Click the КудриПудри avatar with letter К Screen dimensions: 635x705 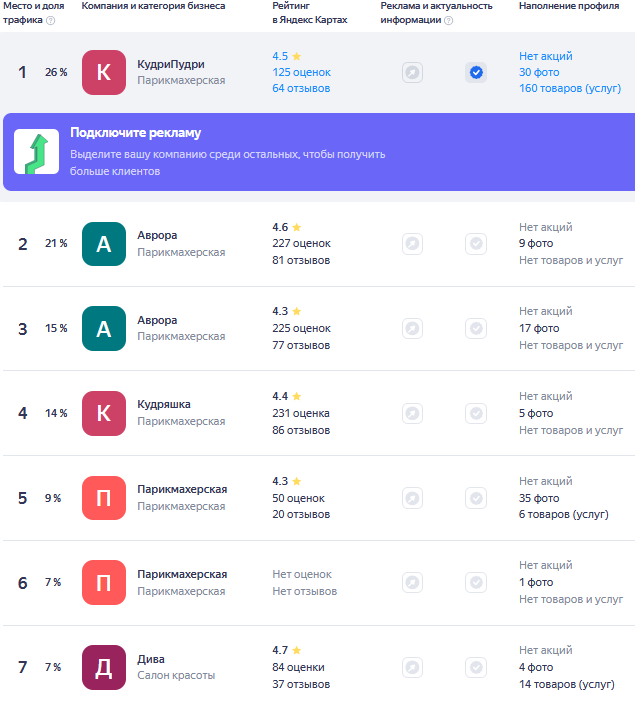tap(104, 72)
